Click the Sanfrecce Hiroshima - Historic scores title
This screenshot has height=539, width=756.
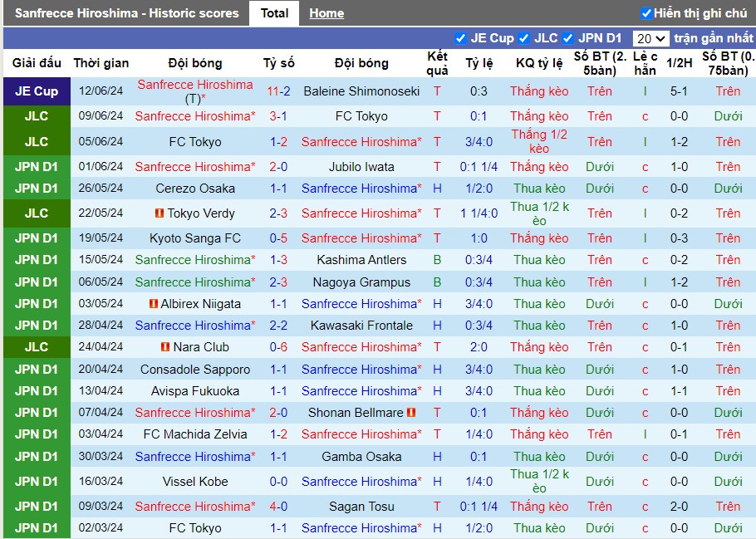click(x=127, y=13)
